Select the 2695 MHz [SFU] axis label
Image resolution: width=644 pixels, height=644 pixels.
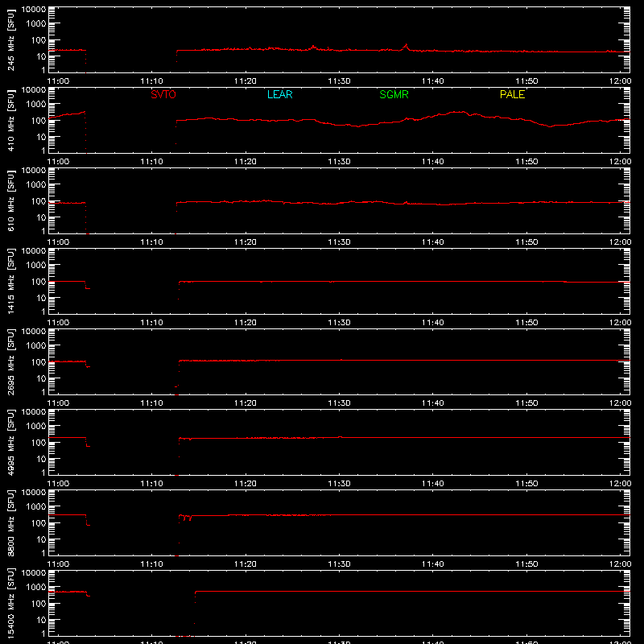pos(10,361)
